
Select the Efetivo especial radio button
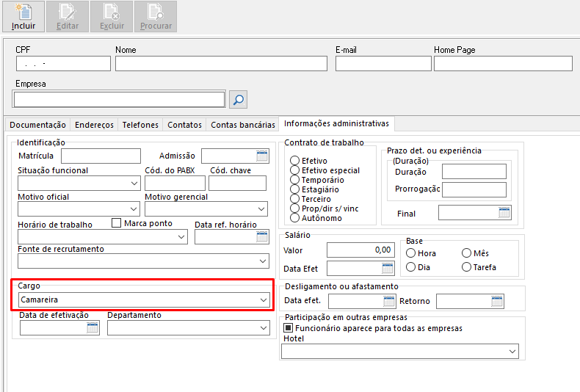295,170
